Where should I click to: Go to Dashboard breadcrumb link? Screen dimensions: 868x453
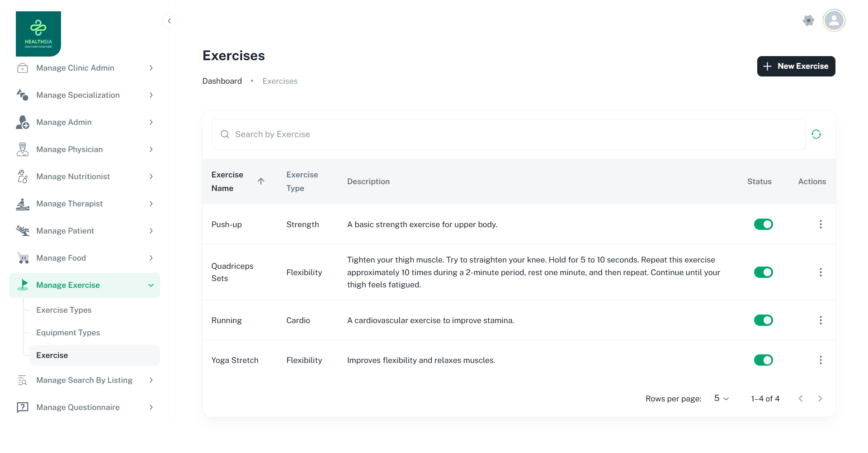(x=222, y=81)
